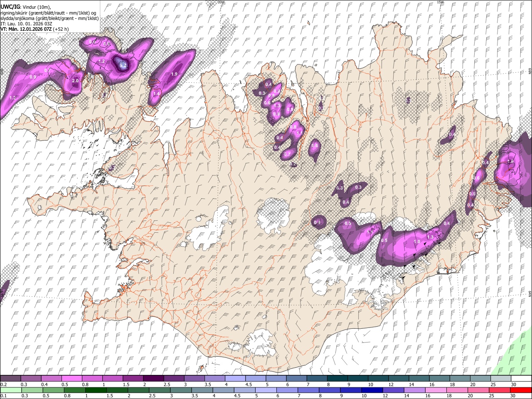Screen dimensions: 532x399
Task: Choose the dark teal snow swatch at 8
Action: pos(337,378)
